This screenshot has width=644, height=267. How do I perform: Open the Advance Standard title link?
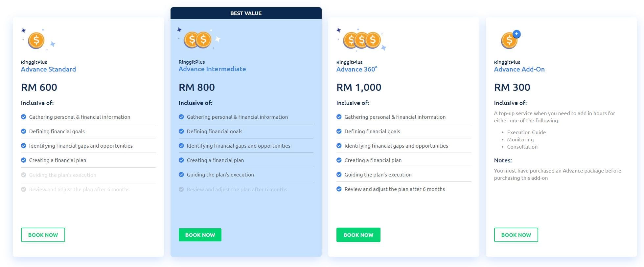click(48, 69)
